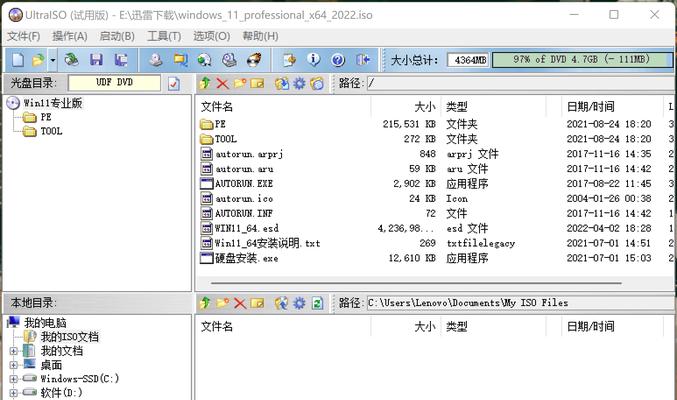Click the boot info checkmark document icon
Viewport: 677px width, 400px height.
coord(174,83)
